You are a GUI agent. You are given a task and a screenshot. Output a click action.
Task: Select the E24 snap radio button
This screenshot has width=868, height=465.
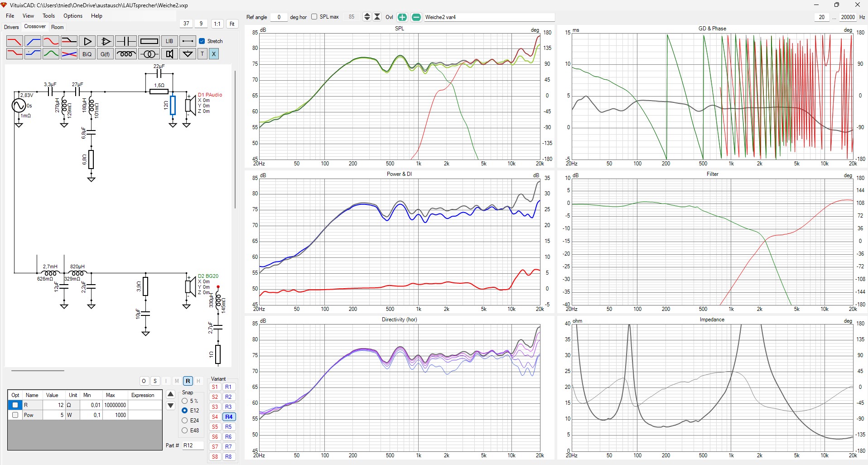click(x=185, y=421)
